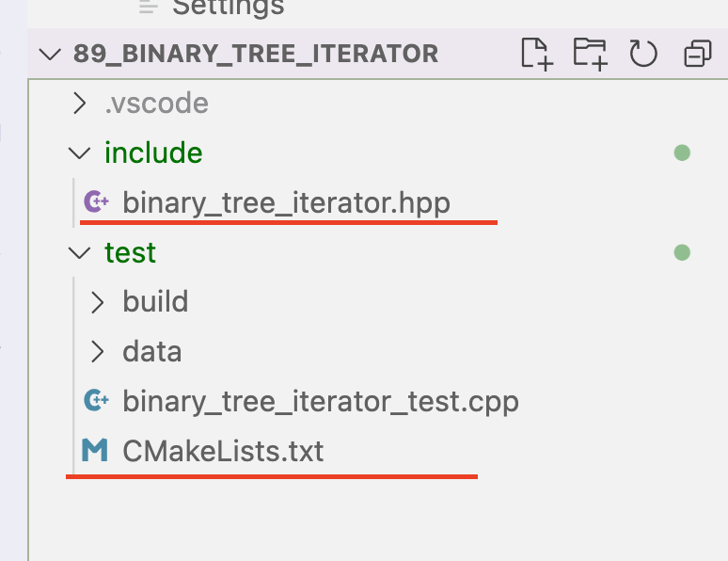Click the green status dot beside include
The height and width of the screenshot is (561, 728).
pos(682,152)
